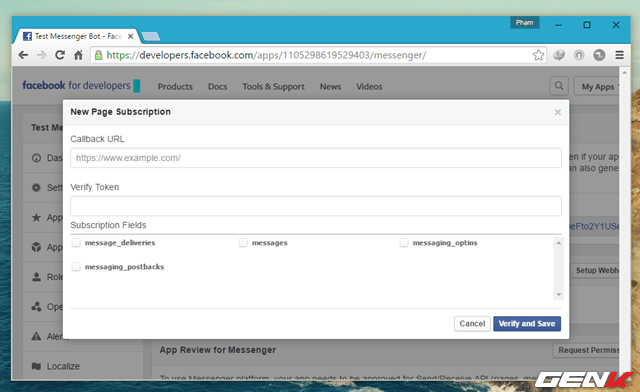Open the News menu item
The image size is (640, 392).
(330, 87)
